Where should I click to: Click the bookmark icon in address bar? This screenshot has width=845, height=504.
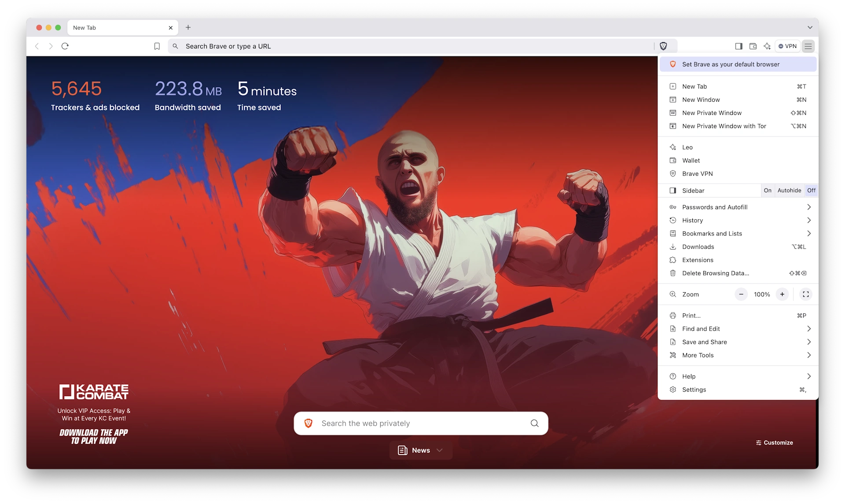pos(157,46)
